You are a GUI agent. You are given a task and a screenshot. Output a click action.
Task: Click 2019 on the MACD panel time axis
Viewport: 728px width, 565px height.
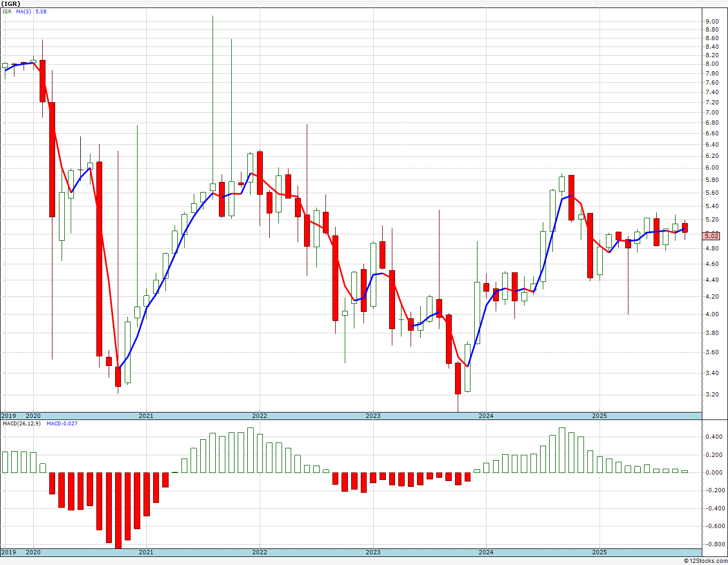pos(8,552)
